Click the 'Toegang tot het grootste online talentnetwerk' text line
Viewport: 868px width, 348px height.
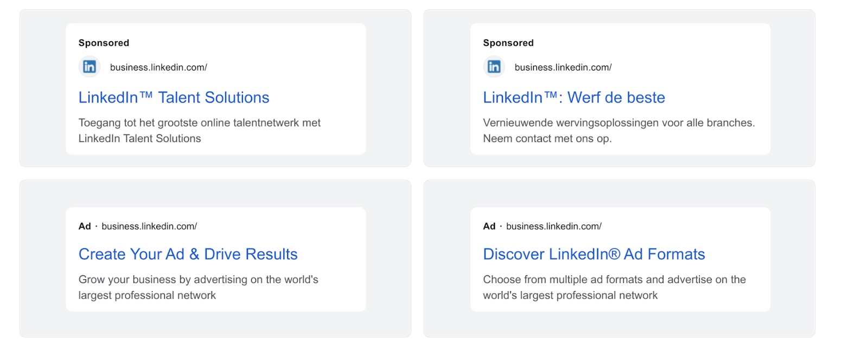199,123
